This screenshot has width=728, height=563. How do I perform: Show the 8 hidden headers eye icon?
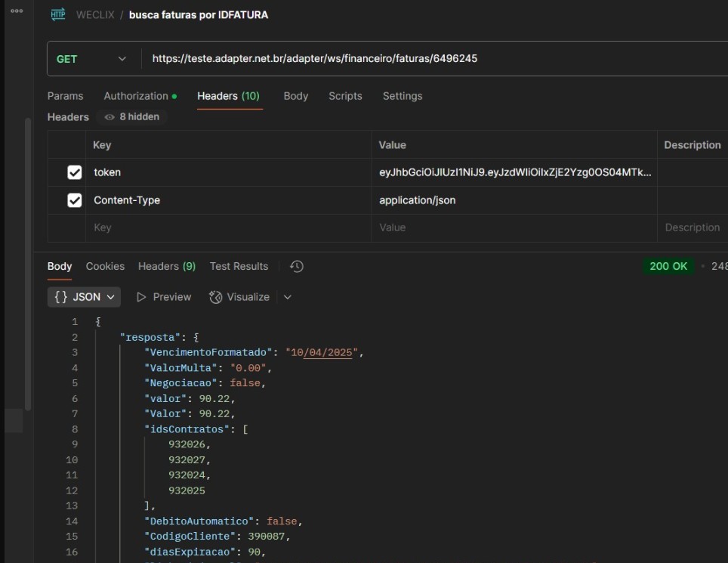(110, 117)
